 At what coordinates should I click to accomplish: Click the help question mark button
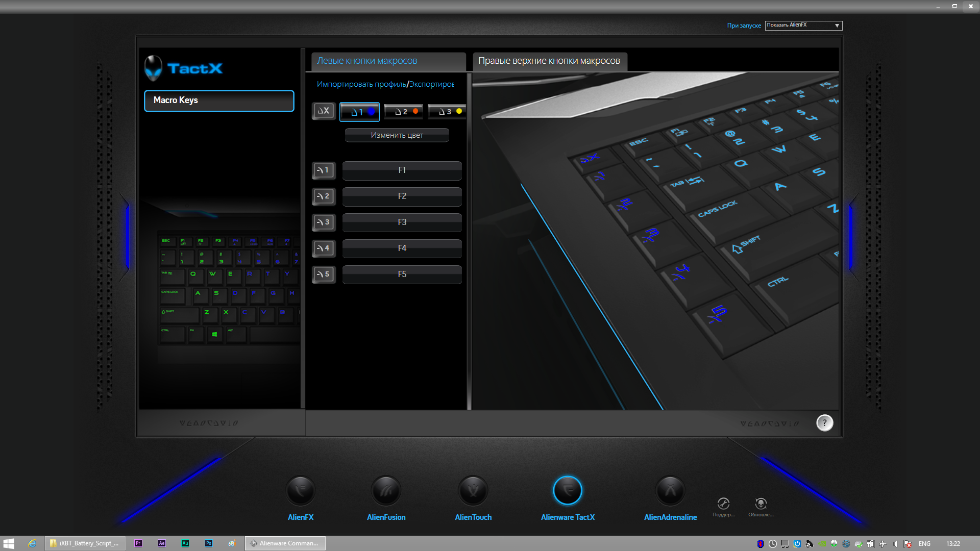pyautogui.click(x=824, y=423)
